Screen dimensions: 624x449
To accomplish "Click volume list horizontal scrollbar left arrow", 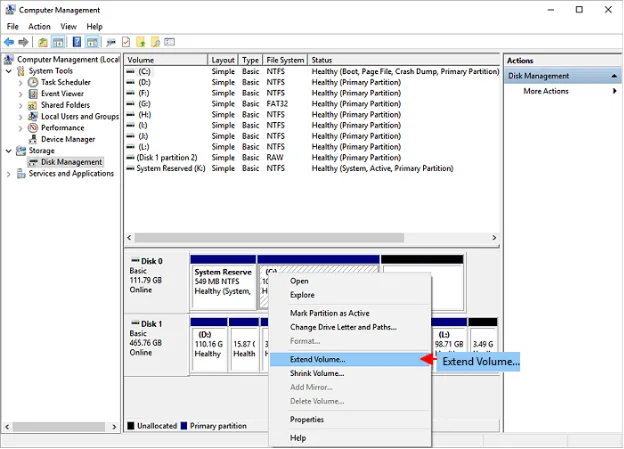I will point(129,238).
